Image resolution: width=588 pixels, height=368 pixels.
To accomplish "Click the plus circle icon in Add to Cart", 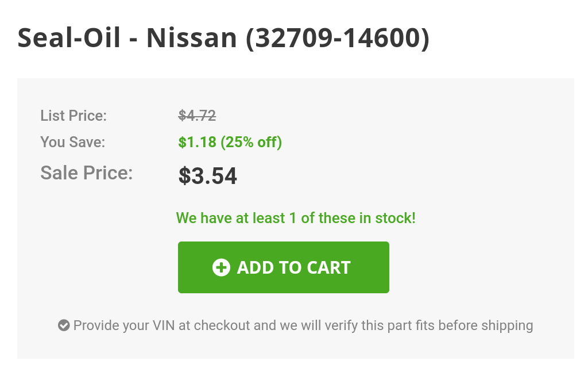I will point(221,267).
